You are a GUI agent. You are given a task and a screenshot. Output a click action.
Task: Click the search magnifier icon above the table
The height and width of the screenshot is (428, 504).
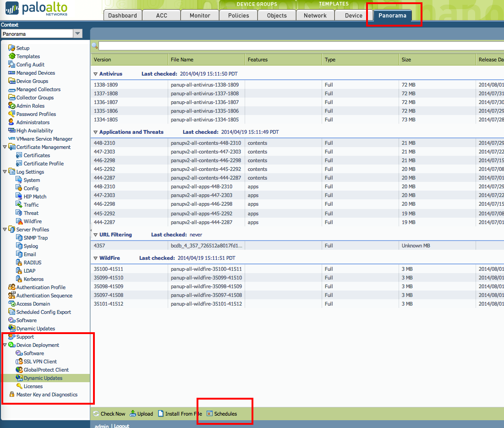click(x=95, y=46)
